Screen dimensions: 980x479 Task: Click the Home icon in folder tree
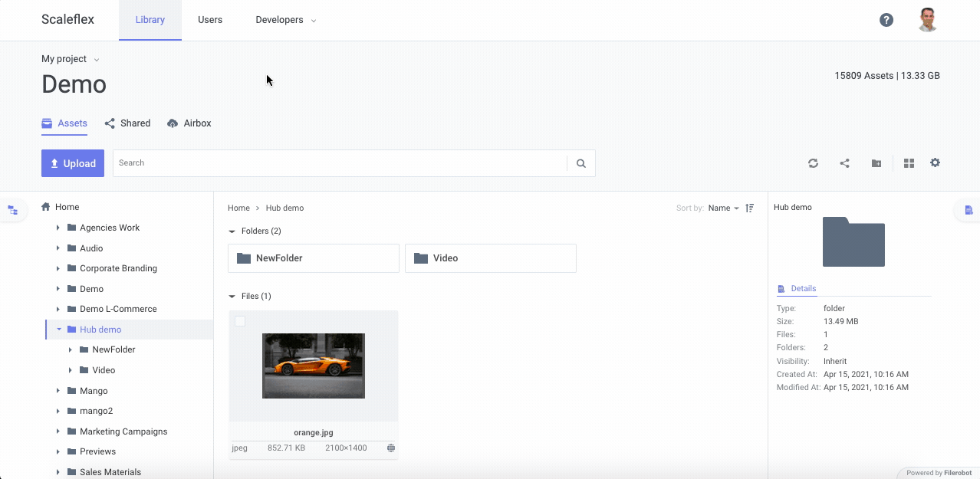point(46,207)
